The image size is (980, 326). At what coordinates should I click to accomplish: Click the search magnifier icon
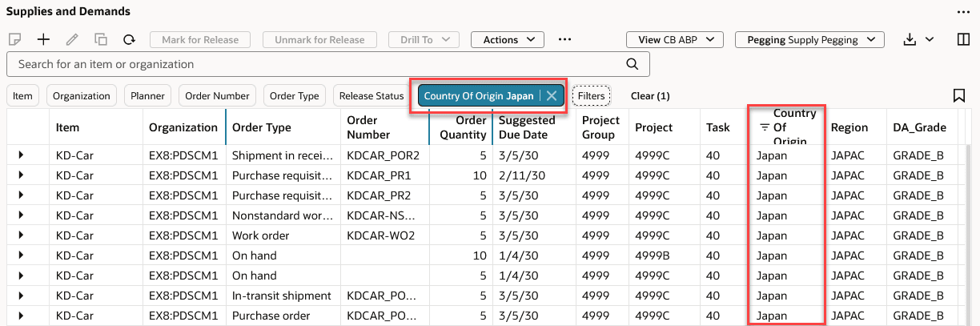click(x=632, y=64)
